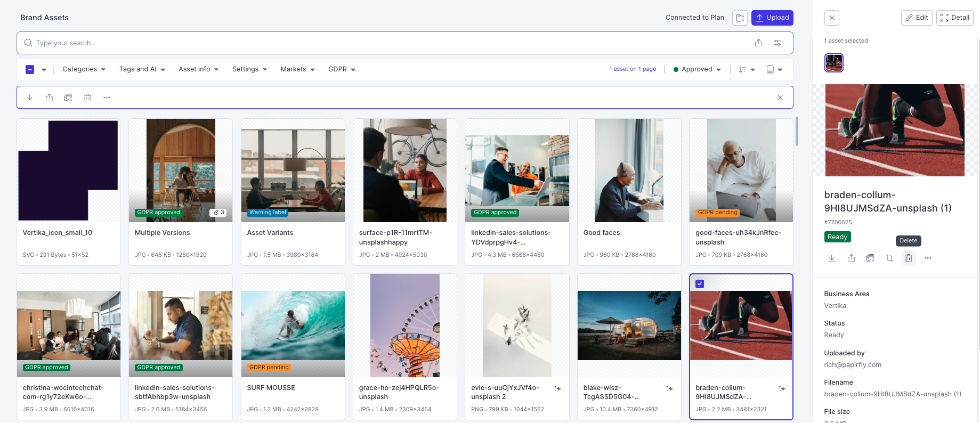The image size is (980, 423).
Task: Open the sort order dropdown
Action: tap(747, 69)
